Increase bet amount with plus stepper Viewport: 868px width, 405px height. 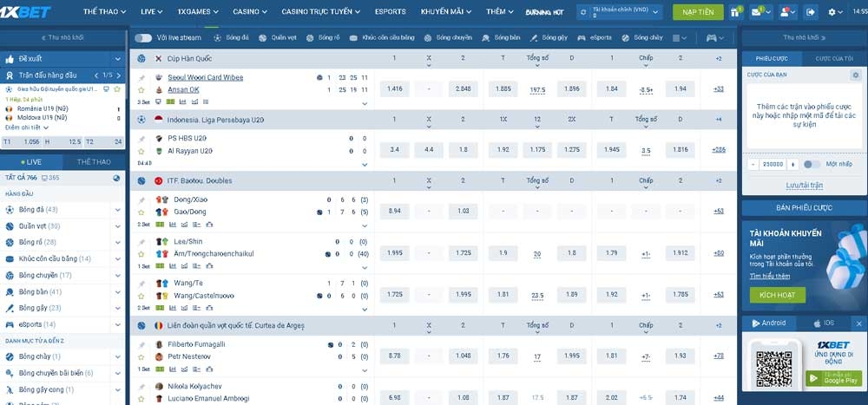792,164
